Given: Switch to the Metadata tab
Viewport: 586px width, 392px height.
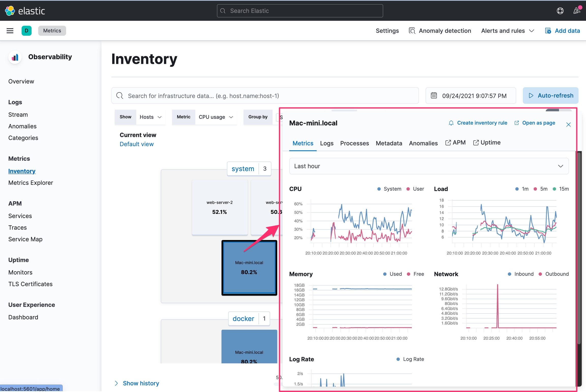Looking at the screenshot, I should point(389,143).
